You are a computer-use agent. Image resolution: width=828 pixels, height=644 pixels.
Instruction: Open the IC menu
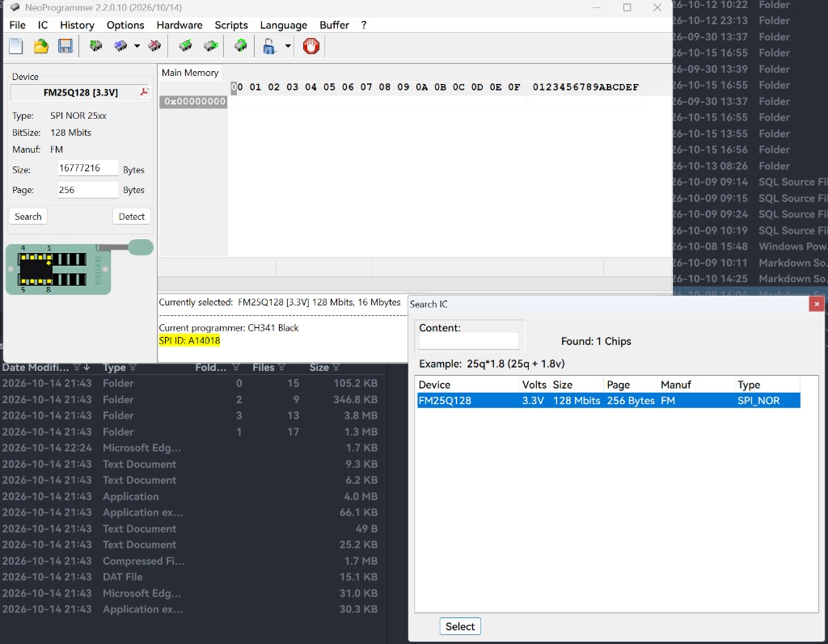click(x=43, y=25)
